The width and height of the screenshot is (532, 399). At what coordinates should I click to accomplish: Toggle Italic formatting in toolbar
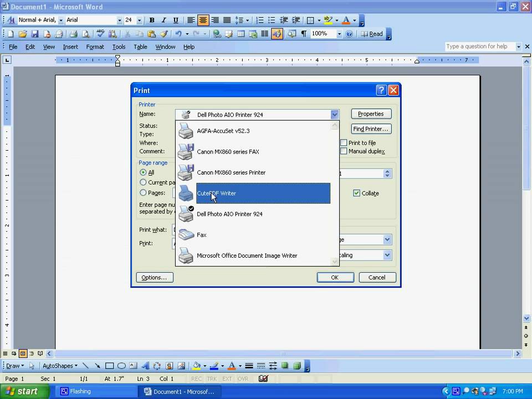click(164, 21)
